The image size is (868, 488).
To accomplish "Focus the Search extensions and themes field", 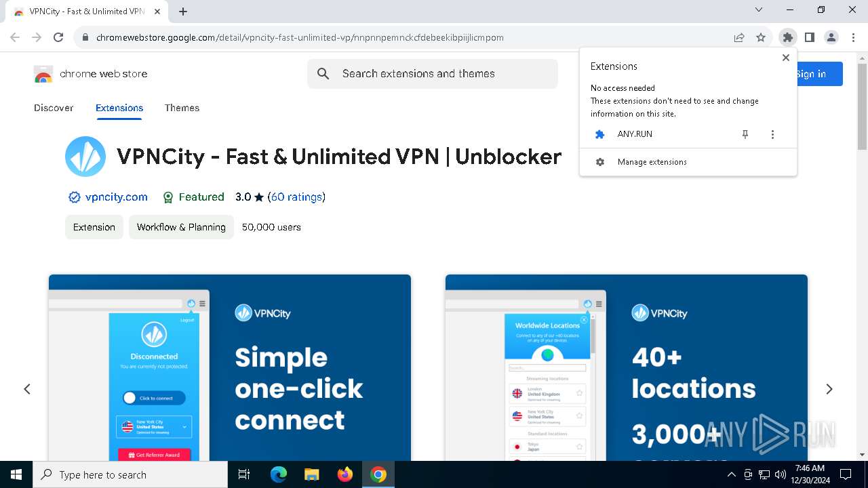I will tap(433, 74).
